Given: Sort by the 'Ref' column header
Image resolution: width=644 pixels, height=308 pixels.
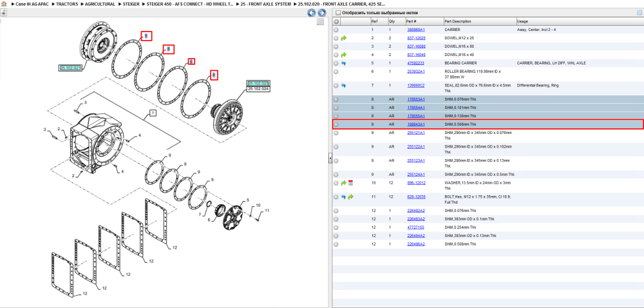Looking at the screenshot, I should pyautogui.click(x=374, y=21).
